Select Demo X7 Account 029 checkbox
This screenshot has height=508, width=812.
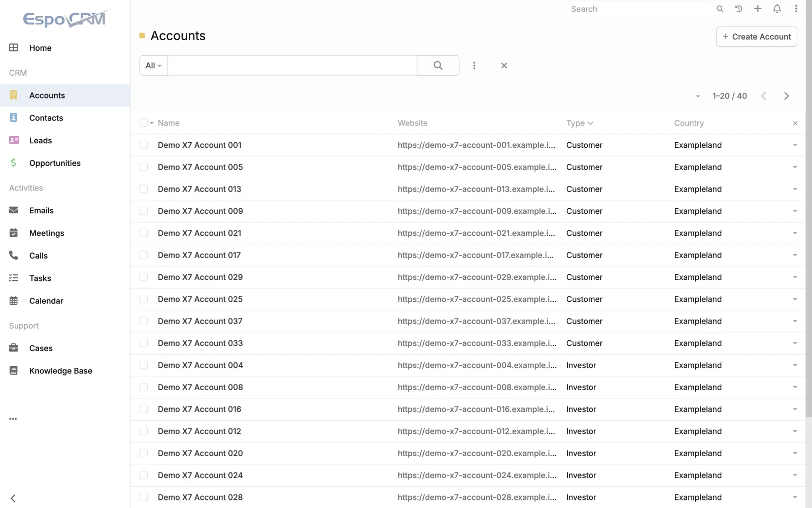click(x=144, y=277)
